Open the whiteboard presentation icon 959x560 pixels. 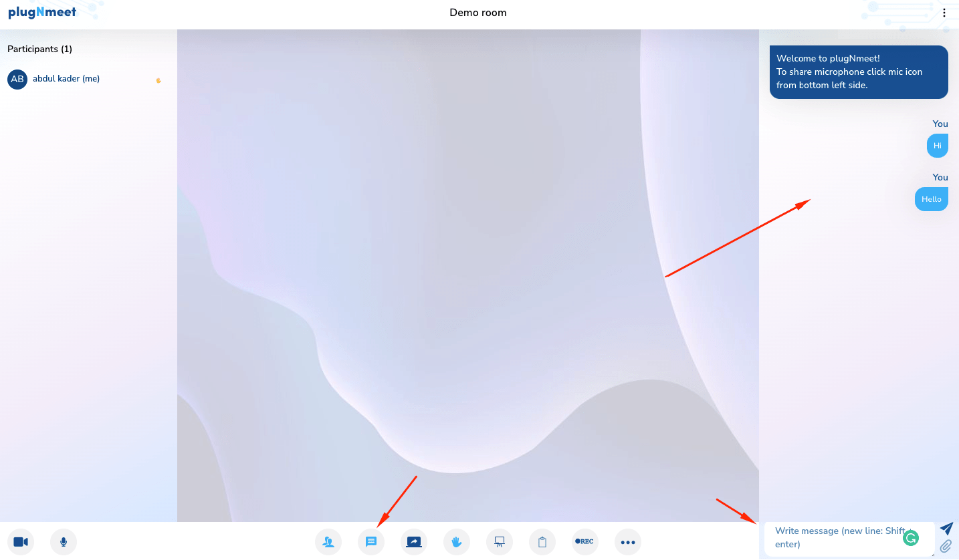click(x=500, y=542)
